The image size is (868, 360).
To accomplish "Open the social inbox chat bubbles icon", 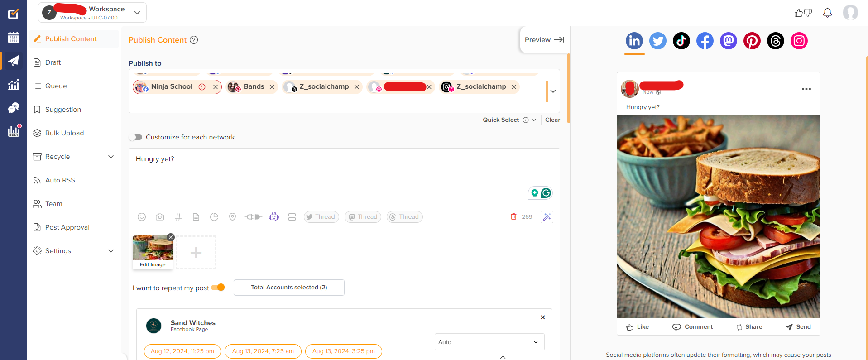I will [14, 108].
